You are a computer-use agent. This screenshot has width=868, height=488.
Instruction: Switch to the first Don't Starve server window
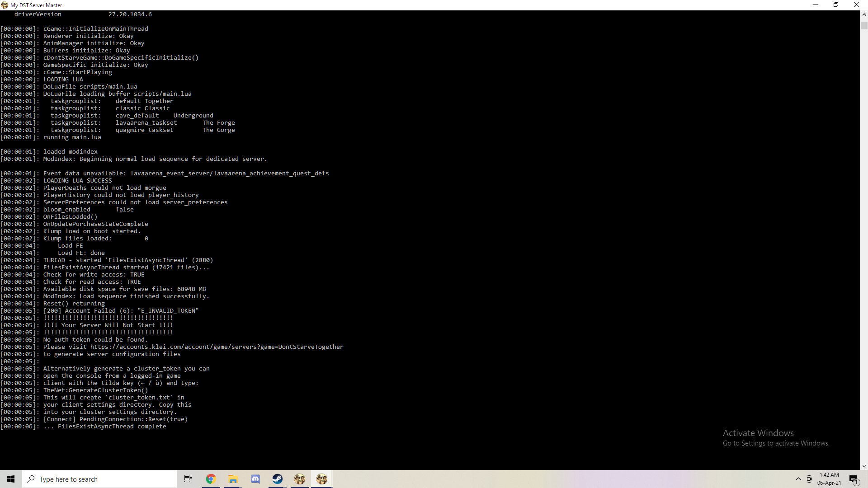point(300,479)
